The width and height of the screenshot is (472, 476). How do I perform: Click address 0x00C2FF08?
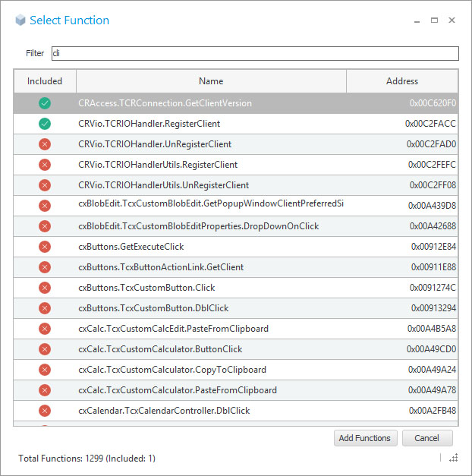pos(433,185)
